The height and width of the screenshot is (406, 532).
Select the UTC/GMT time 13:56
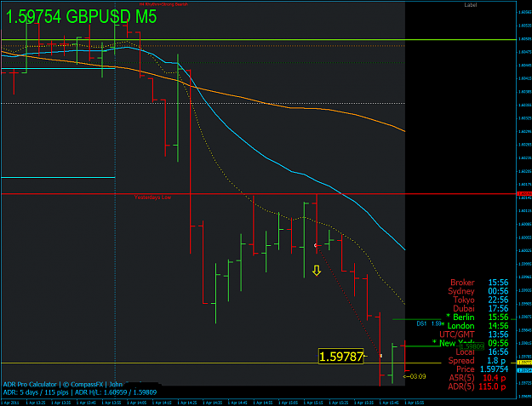coord(498,335)
